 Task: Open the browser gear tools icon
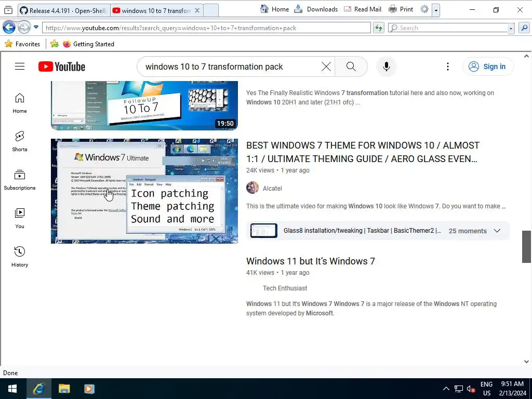coord(424,9)
